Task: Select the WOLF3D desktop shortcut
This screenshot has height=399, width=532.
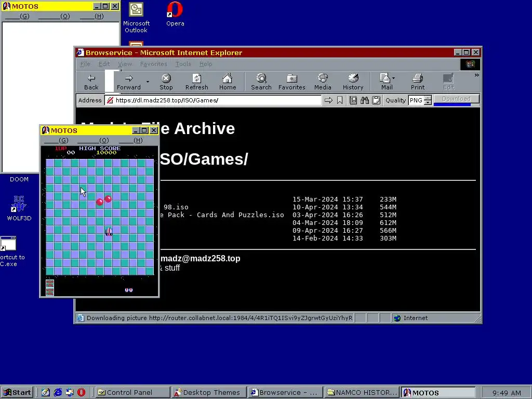Action: coord(19,208)
